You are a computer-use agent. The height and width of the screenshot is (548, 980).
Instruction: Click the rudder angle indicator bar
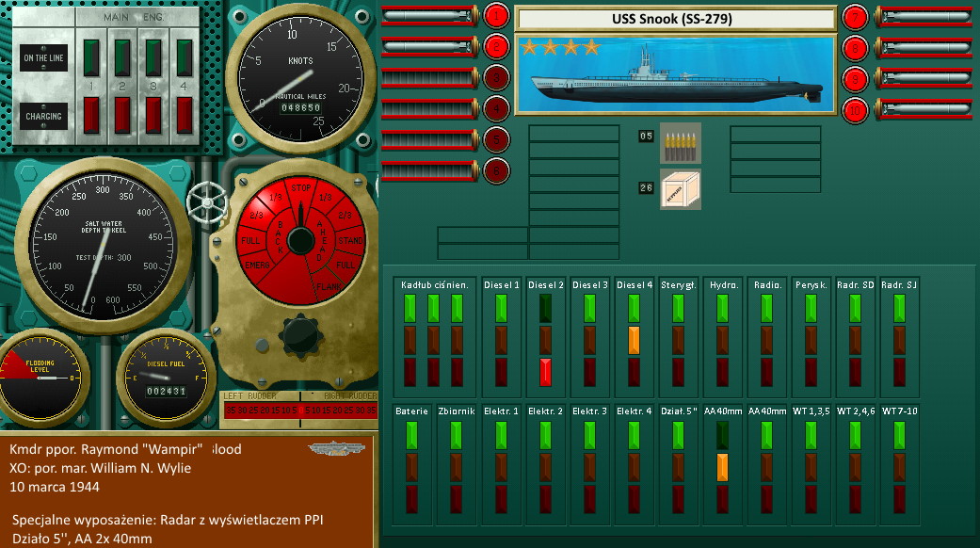[299, 410]
